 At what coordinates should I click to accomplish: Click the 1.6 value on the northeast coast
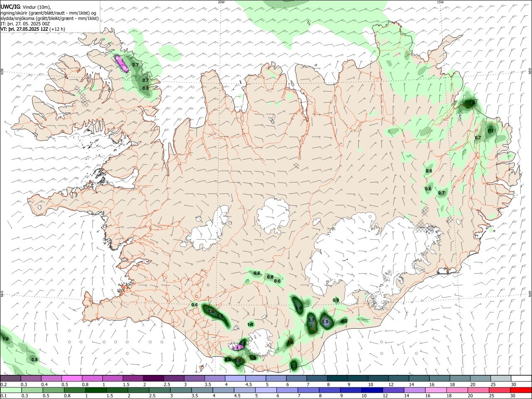tap(472, 103)
